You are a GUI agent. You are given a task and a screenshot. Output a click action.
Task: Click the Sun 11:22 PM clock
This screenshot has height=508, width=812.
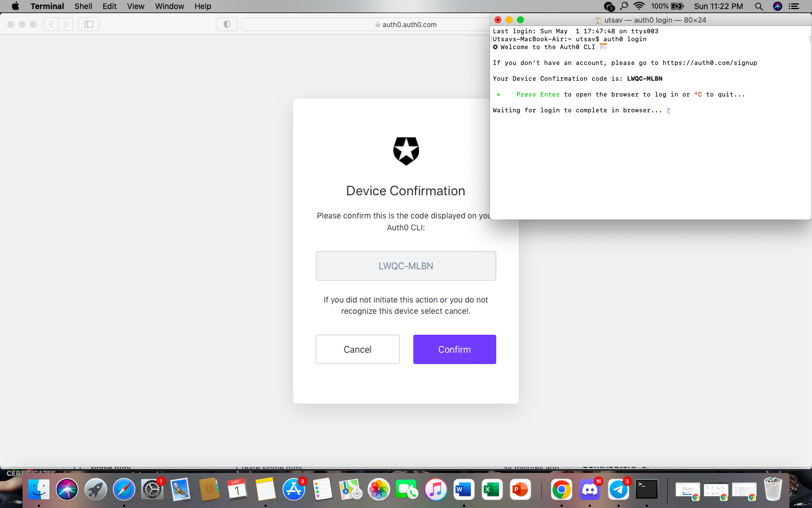(718, 6)
